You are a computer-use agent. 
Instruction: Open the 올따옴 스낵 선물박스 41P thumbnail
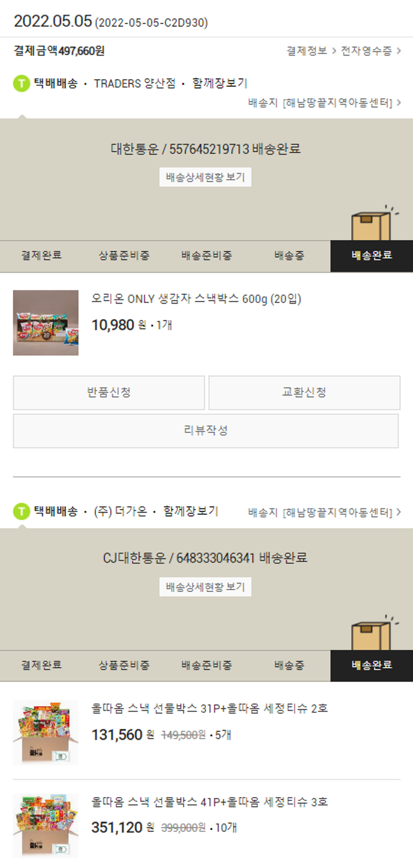pyautogui.click(x=46, y=825)
